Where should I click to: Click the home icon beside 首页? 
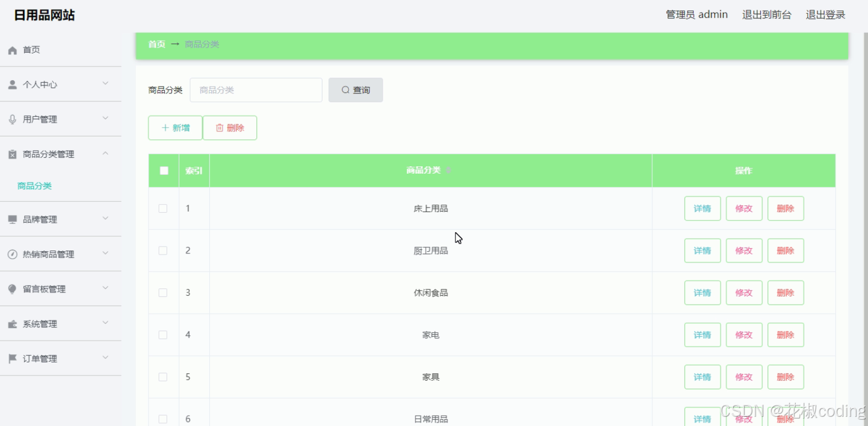coord(13,50)
